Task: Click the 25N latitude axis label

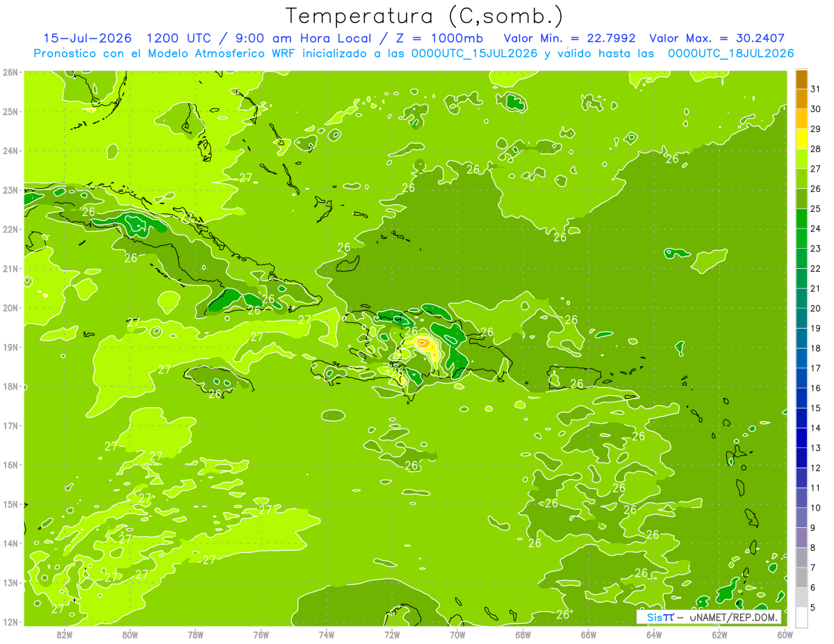Action: (x=10, y=111)
